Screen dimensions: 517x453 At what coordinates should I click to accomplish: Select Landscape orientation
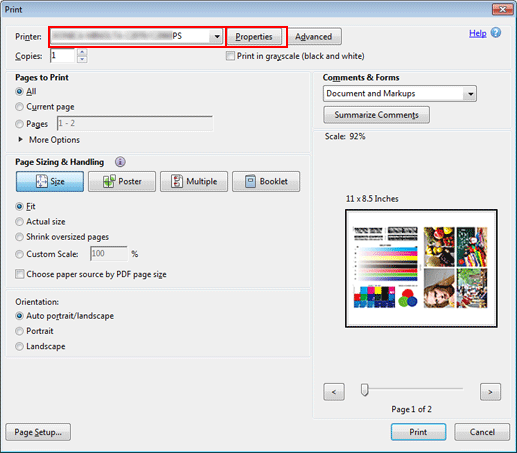point(19,346)
